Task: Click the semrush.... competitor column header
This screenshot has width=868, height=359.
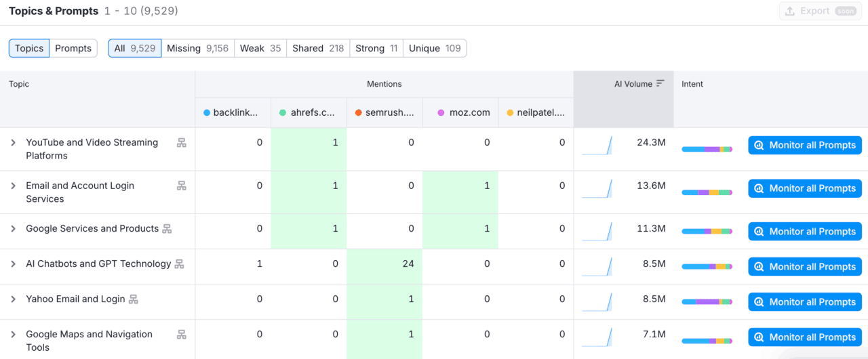Action: pyautogui.click(x=384, y=112)
